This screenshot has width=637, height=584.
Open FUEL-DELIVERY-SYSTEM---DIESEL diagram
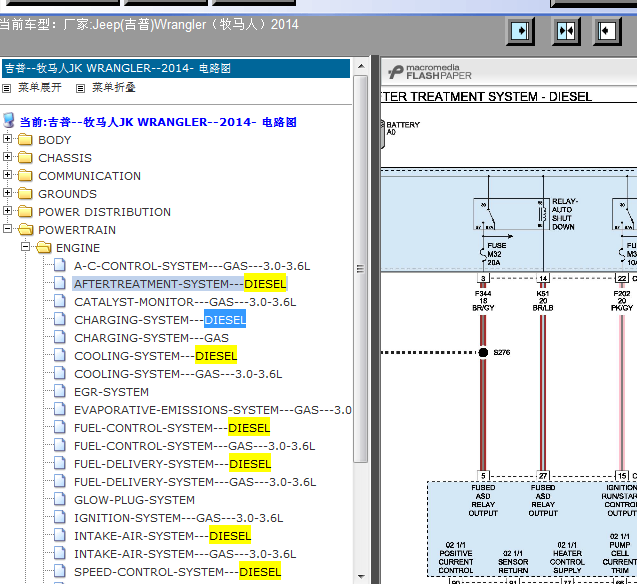pos(172,464)
